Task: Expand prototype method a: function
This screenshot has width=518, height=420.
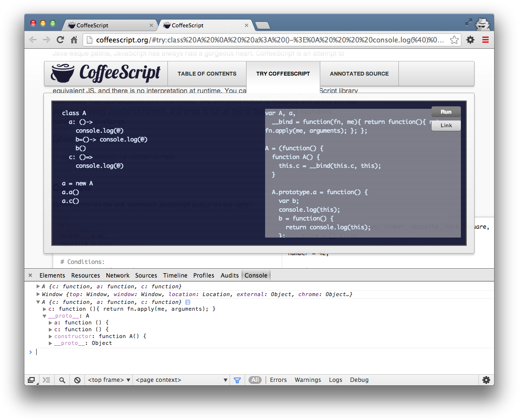Action: tap(51, 322)
